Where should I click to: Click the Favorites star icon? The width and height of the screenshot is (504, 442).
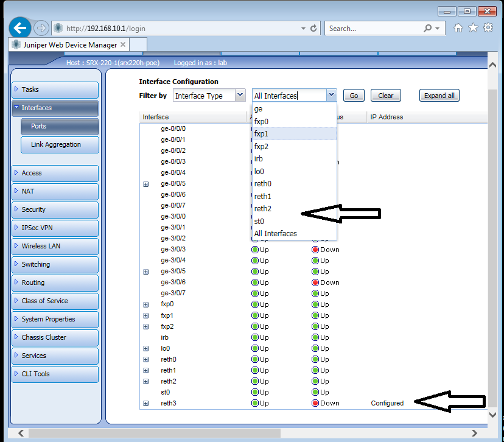[x=472, y=28]
